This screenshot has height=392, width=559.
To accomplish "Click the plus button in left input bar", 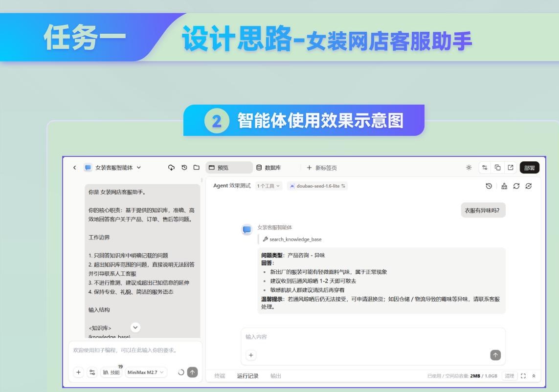I will (x=78, y=372).
